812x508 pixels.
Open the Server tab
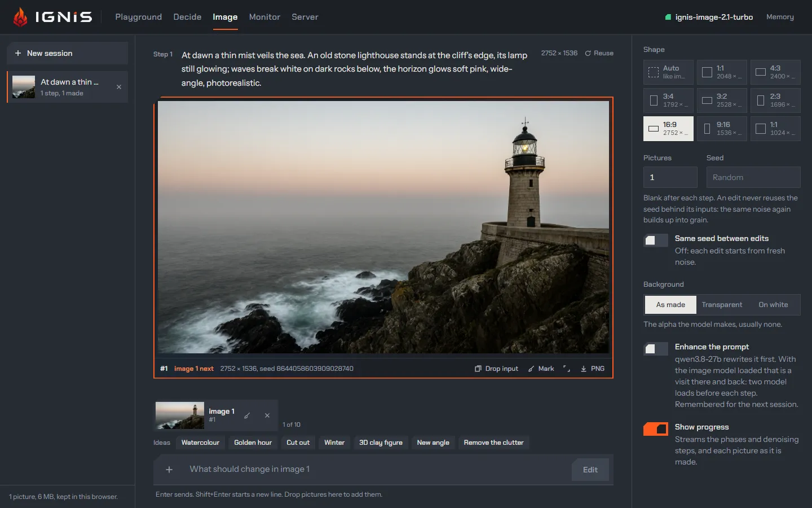305,17
